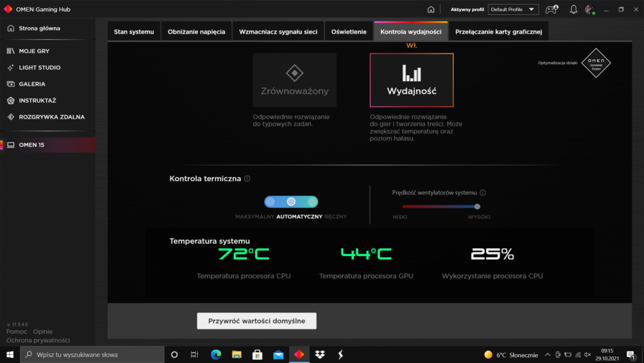Viewport: 644px width, 363px height.
Task: Switch to the Wzmacniacz sygnału sieci tab
Action: coord(278,32)
